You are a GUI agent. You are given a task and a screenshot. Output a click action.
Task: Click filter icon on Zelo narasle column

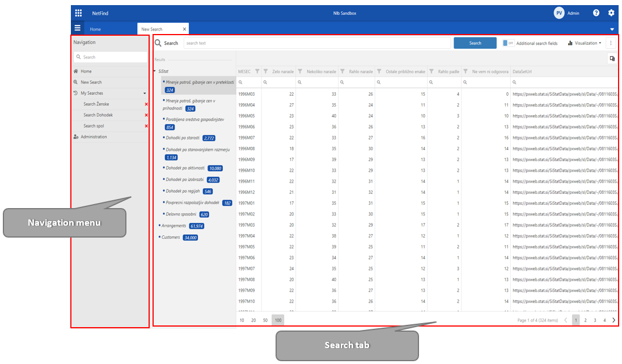point(265,71)
